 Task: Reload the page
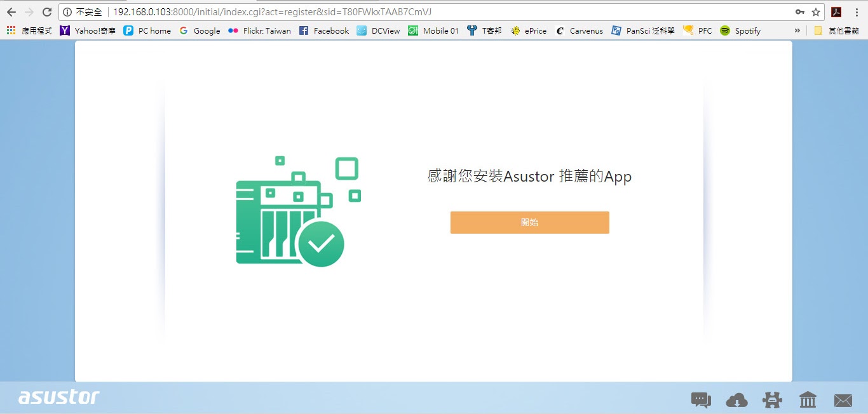[x=46, y=12]
